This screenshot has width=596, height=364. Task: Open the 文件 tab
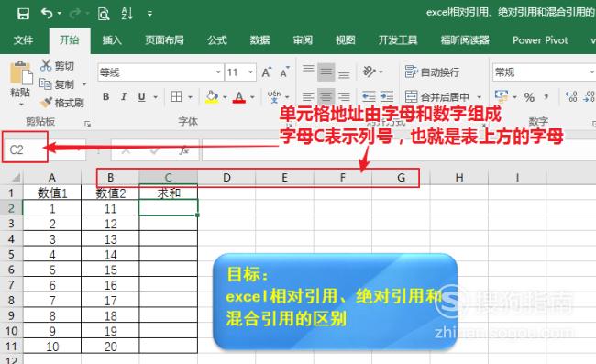(x=23, y=40)
